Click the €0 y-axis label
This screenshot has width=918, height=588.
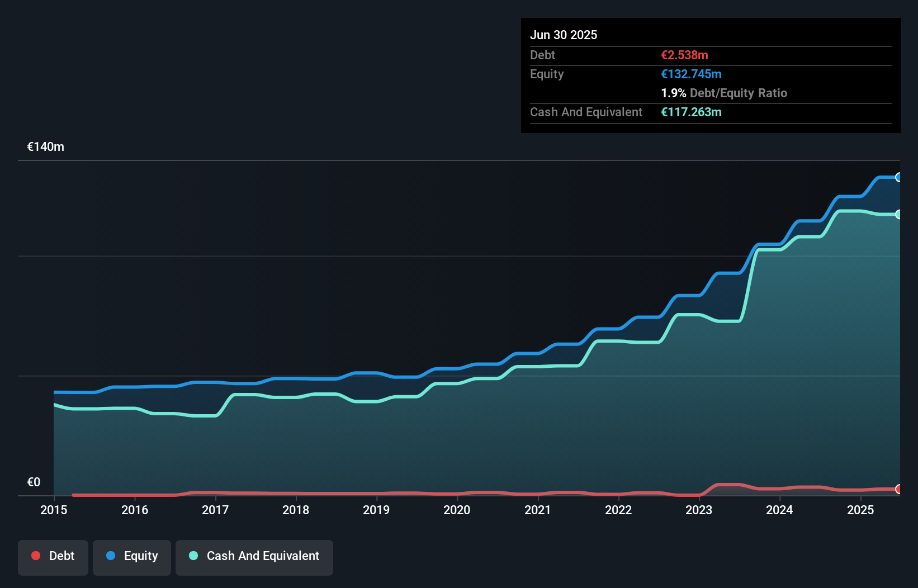point(34,482)
